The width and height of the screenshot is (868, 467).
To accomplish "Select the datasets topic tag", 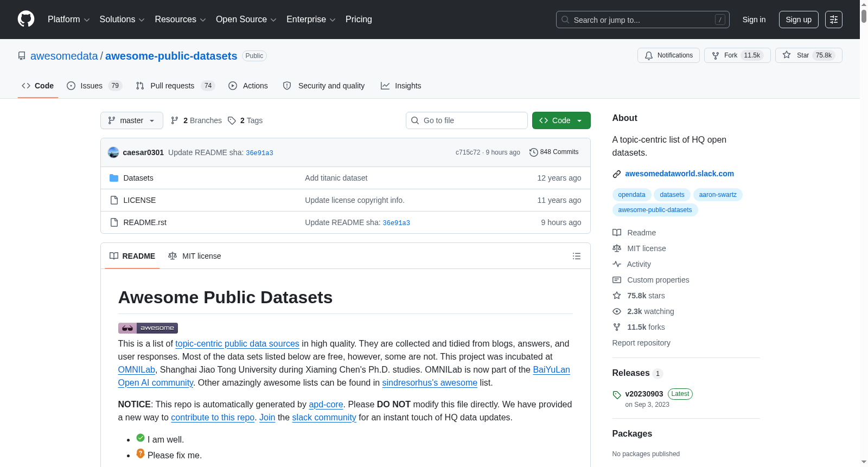I will tap(672, 195).
